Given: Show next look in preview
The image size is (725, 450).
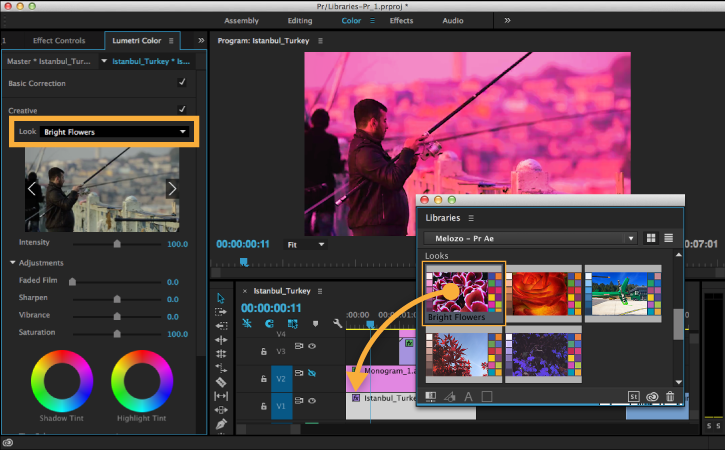Looking at the screenshot, I should pos(172,189).
